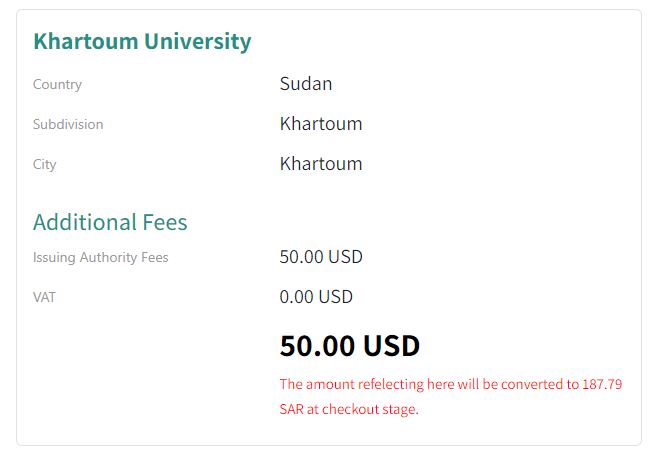
Task: Click the City field label
Action: coord(45,164)
